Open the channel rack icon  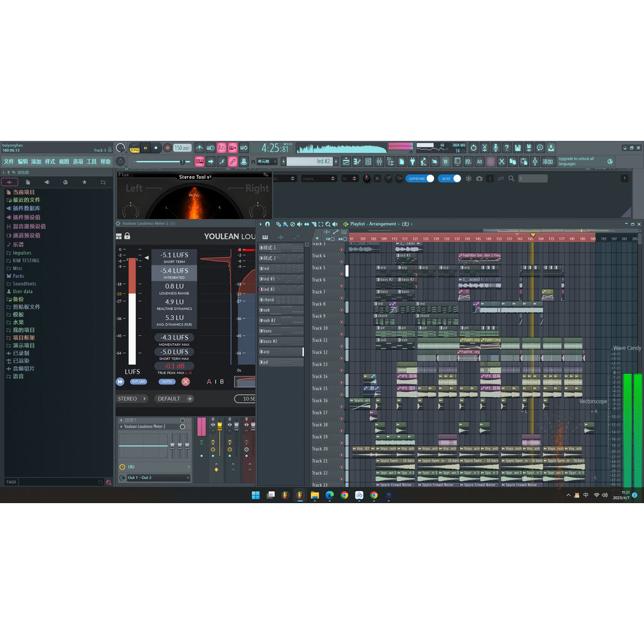click(x=368, y=162)
